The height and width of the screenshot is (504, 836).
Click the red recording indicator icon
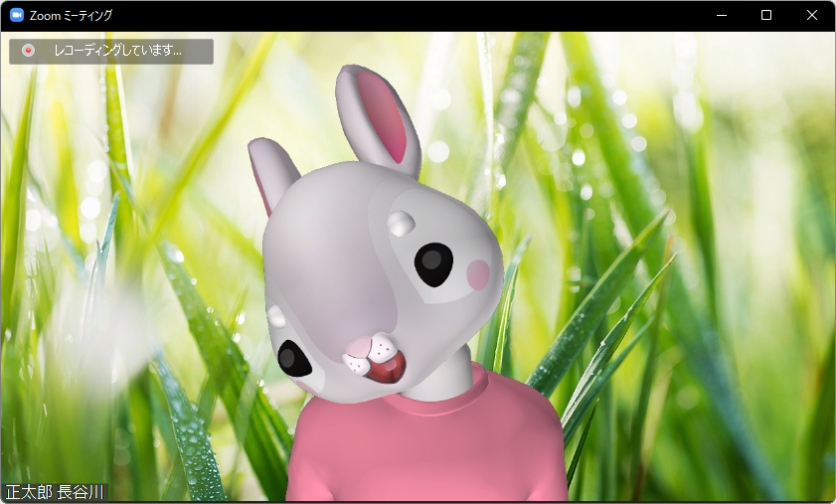pyautogui.click(x=28, y=51)
